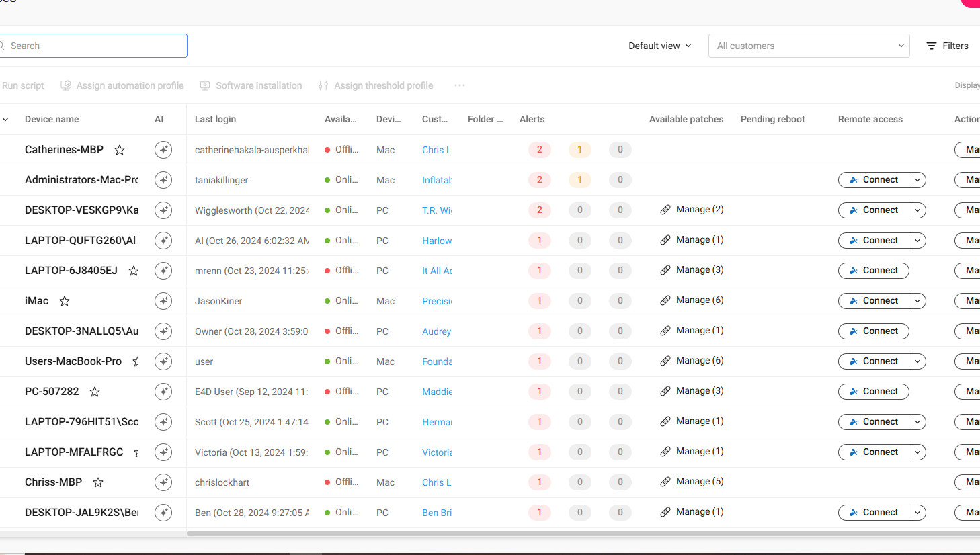
Task: Click last login text chrislockhart
Action: [x=222, y=482]
